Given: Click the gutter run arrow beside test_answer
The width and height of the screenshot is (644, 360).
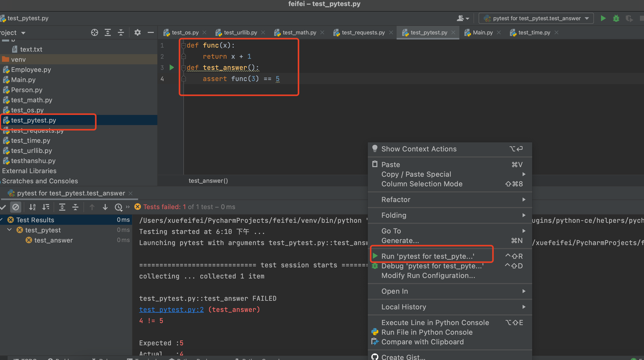Looking at the screenshot, I should 172,67.
